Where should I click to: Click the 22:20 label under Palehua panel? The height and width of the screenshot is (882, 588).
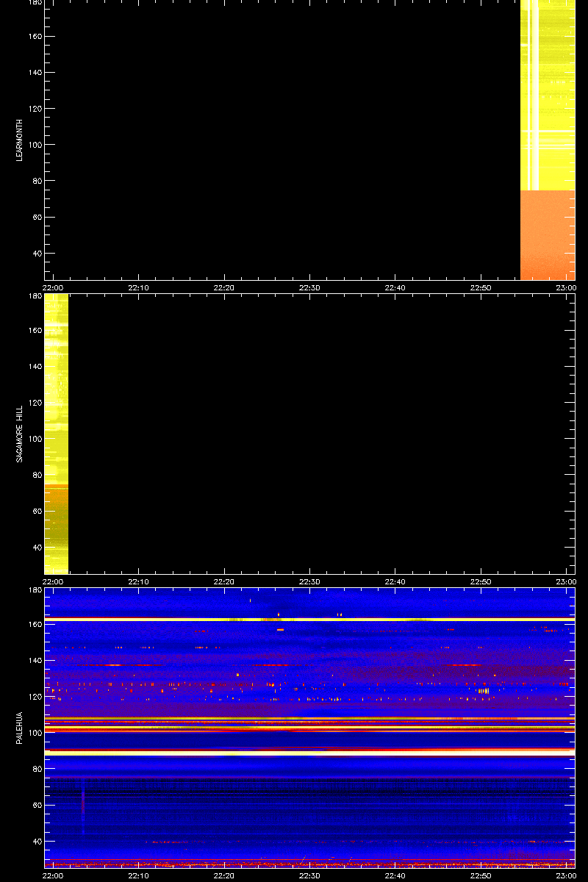coord(224,876)
